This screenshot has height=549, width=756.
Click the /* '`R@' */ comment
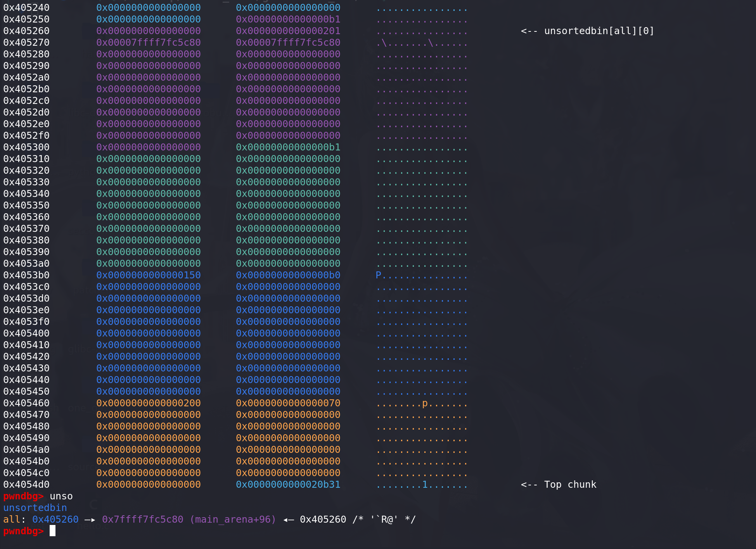click(x=384, y=520)
